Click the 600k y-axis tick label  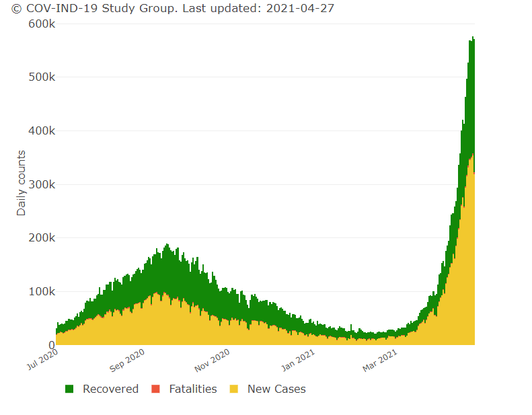coord(41,24)
